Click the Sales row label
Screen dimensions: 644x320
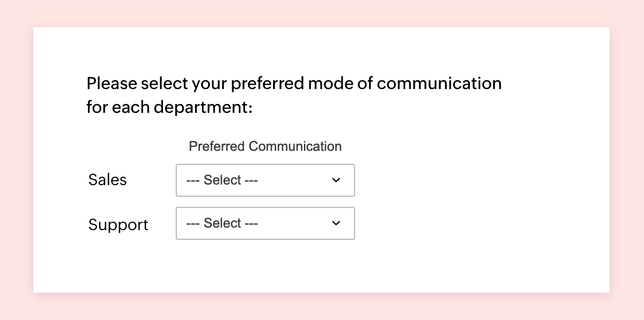pos(107,179)
